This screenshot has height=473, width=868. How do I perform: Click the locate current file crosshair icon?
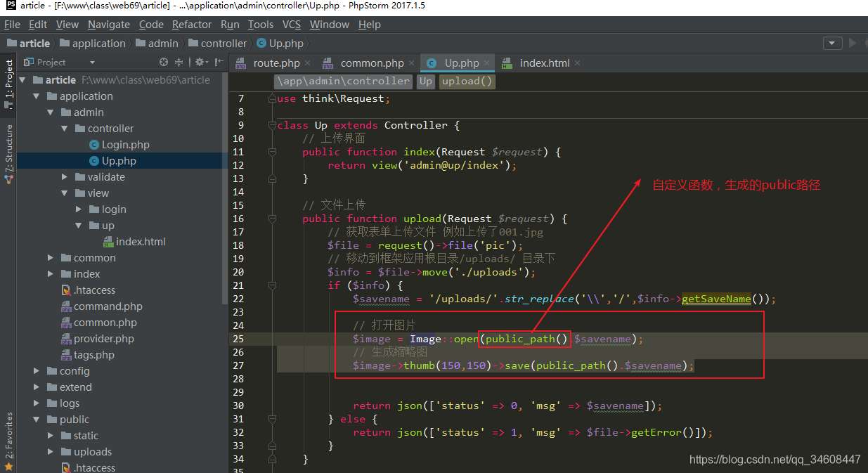tap(164, 62)
